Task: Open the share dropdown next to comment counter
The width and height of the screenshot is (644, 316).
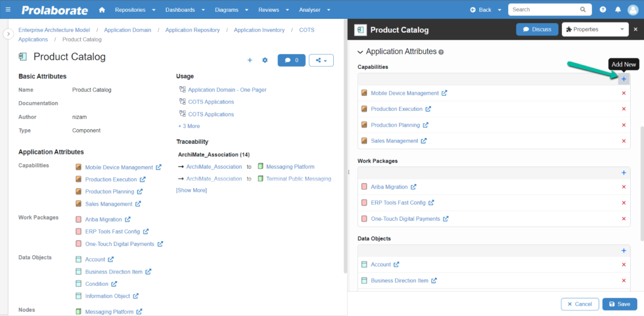Action: [x=321, y=60]
